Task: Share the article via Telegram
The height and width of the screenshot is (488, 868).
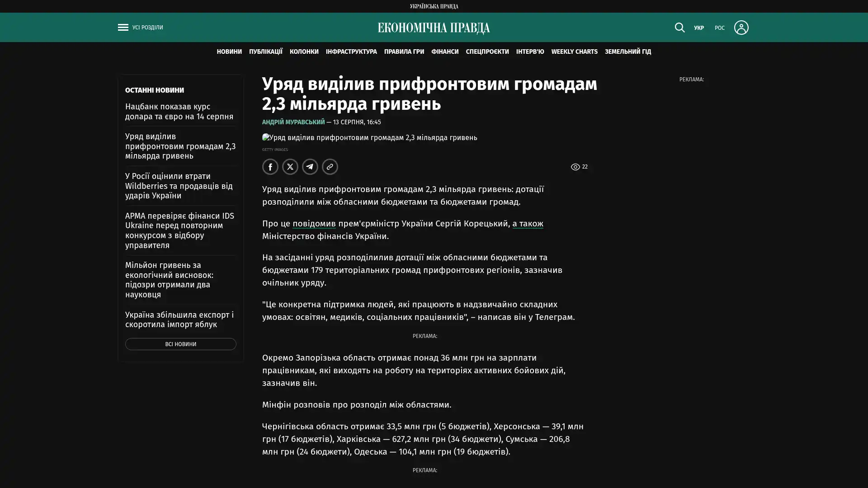Action: tap(310, 167)
